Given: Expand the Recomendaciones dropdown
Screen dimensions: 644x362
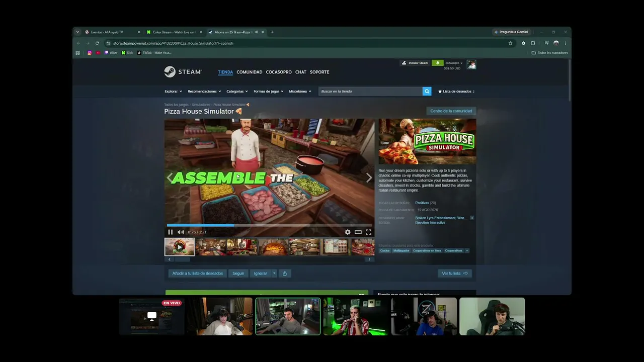Looking at the screenshot, I should (x=203, y=92).
